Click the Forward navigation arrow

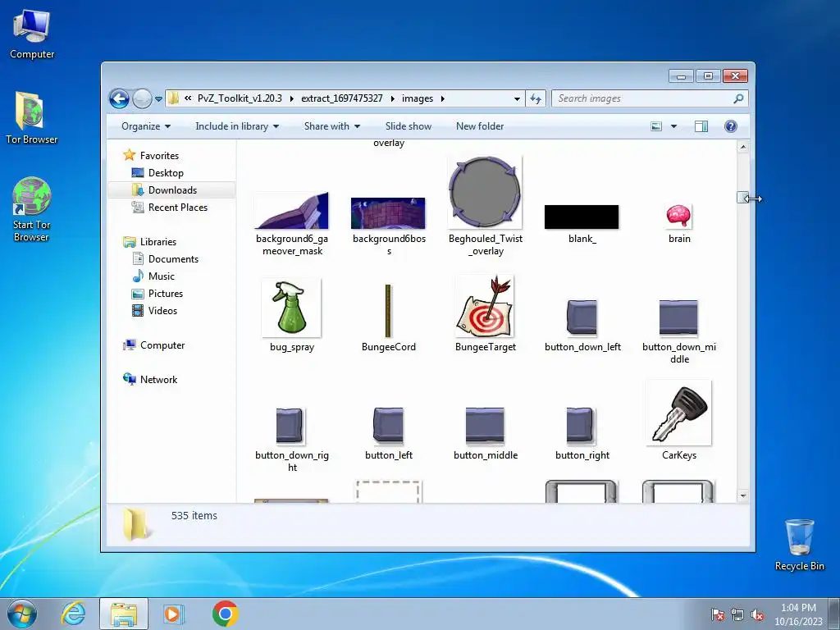pyautogui.click(x=142, y=98)
